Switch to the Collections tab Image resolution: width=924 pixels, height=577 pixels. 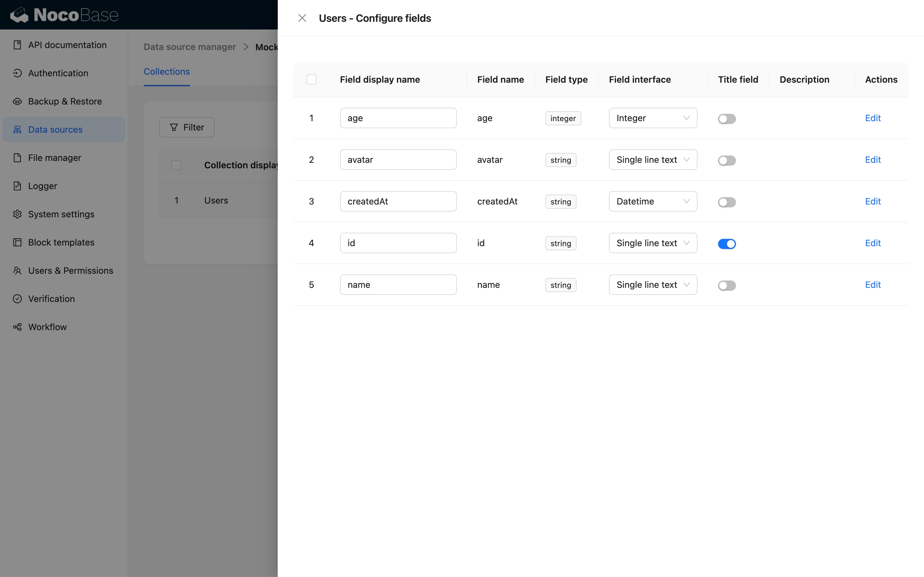click(x=167, y=72)
